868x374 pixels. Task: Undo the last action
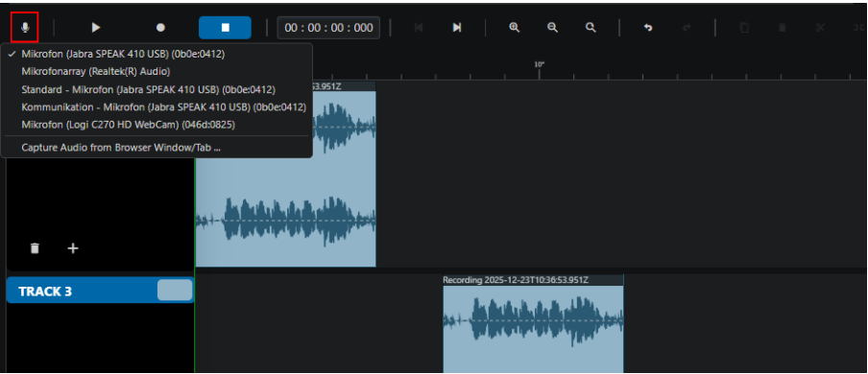click(648, 28)
